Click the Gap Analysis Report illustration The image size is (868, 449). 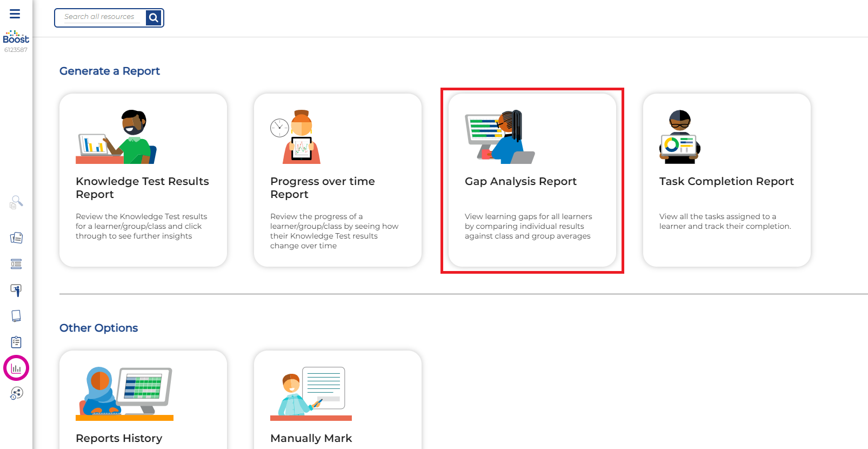click(x=499, y=137)
